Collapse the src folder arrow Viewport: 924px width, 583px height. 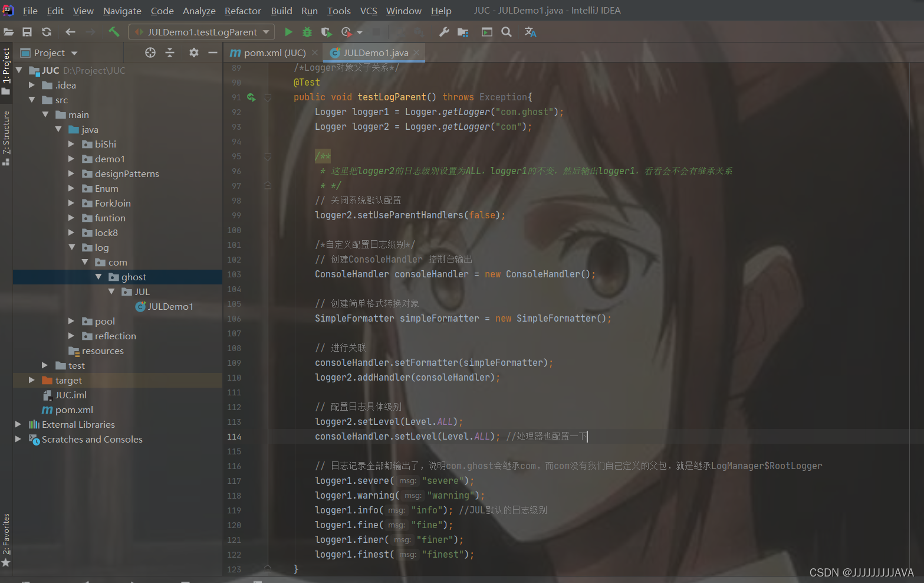click(x=32, y=100)
